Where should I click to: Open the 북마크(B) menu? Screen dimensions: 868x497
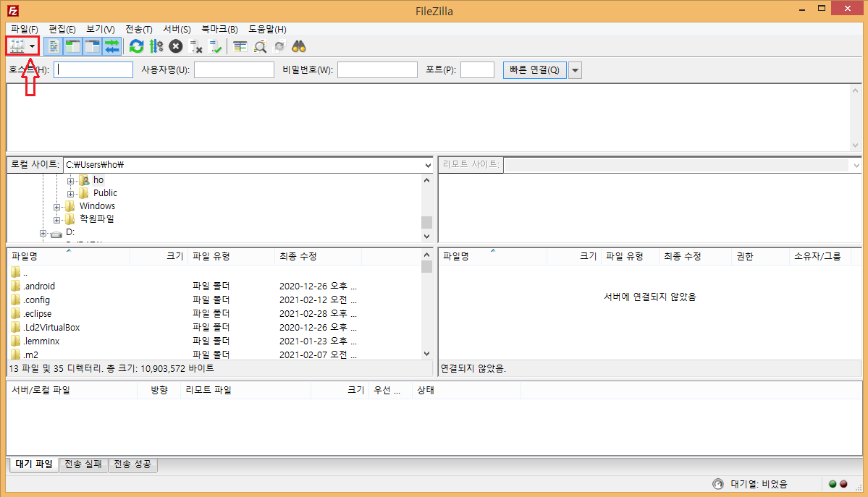tap(219, 30)
